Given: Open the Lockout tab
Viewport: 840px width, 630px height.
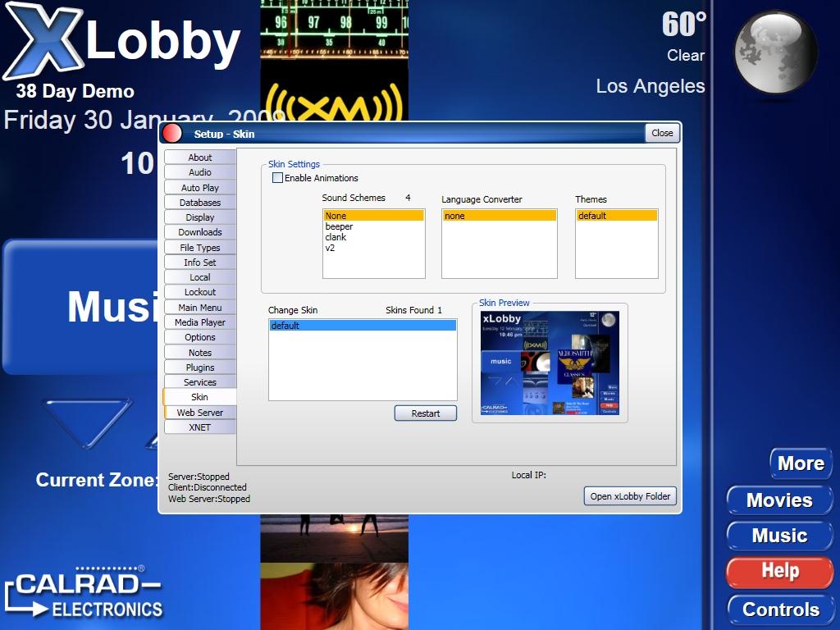Looking at the screenshot, I should (x=200, y=292).
